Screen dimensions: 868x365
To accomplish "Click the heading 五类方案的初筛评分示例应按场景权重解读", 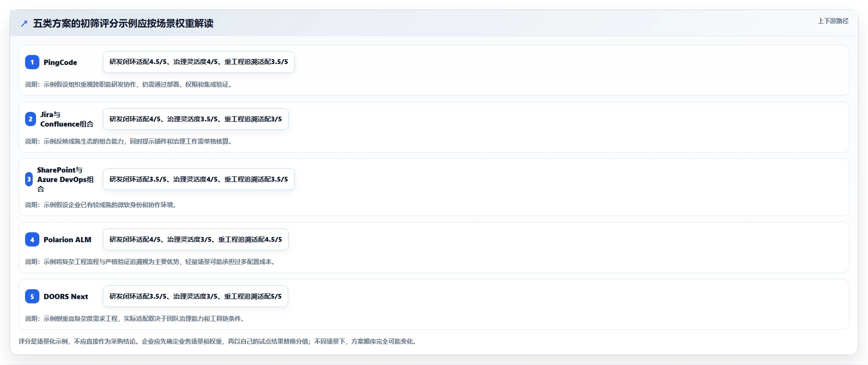I will [x=123, y=23].
